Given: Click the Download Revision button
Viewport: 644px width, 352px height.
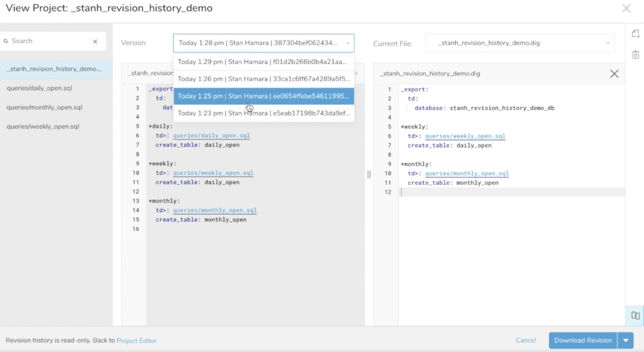Looking at the screenshot, I should coord(582,340).
